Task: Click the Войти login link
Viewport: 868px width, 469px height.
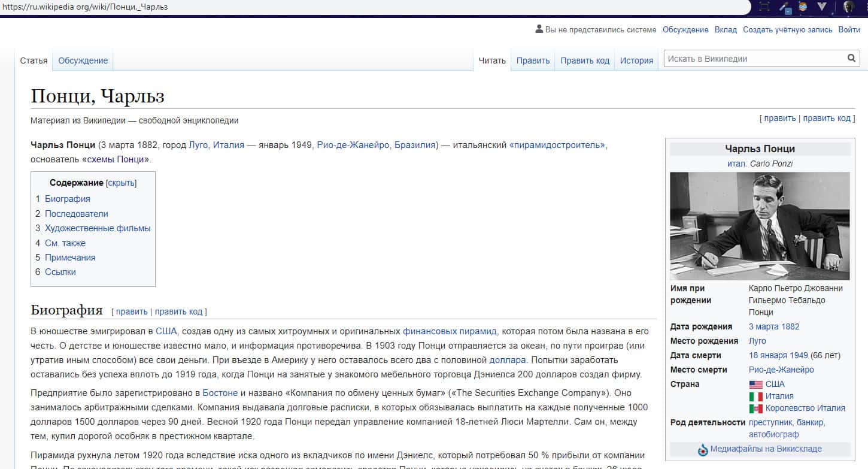Action: [849, 29]
